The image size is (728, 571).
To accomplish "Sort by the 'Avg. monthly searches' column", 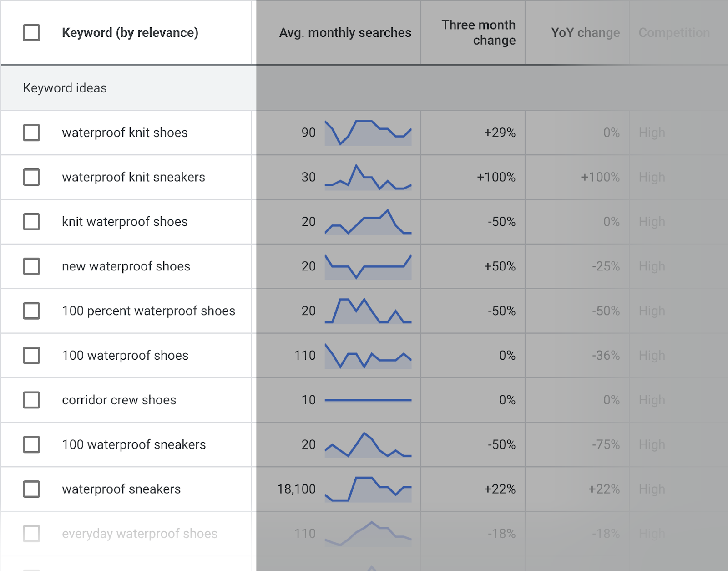I will pyautogui.click(x=345, y=32).
